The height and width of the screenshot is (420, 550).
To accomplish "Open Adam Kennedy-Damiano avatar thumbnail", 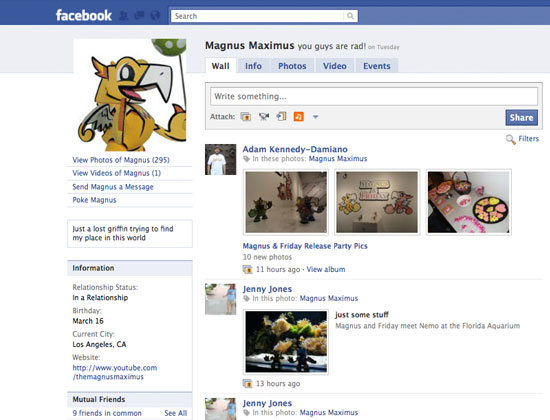I will tap(220, 159).
